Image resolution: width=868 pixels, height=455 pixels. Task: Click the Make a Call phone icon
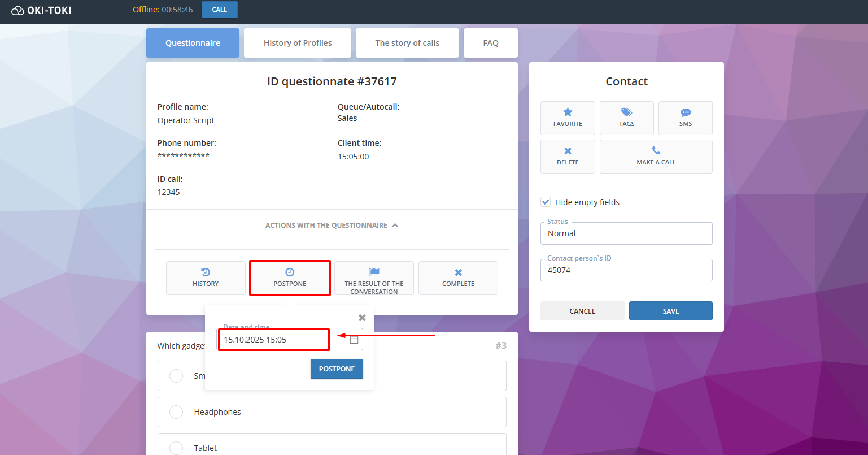(x=656, y=151)
